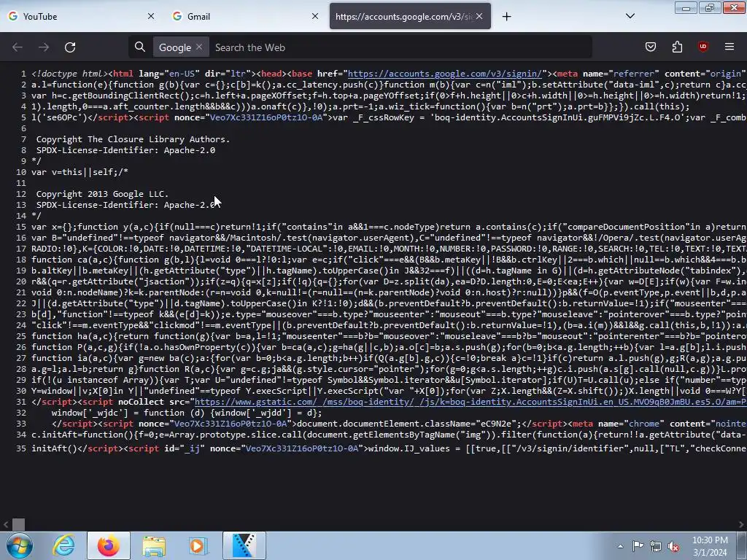
Task: Close the Gmail tab
Action: pyautogui.click(x=315, y=16)
